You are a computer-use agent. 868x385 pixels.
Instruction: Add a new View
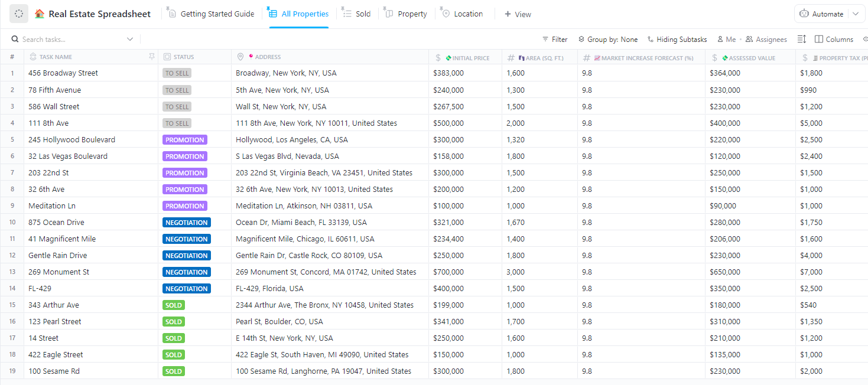point(518,14)
